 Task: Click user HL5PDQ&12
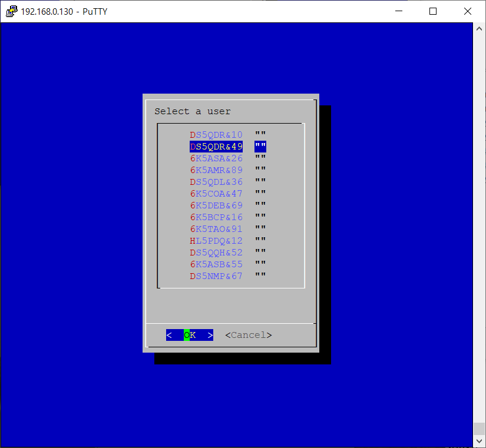[x=216, y=241]
